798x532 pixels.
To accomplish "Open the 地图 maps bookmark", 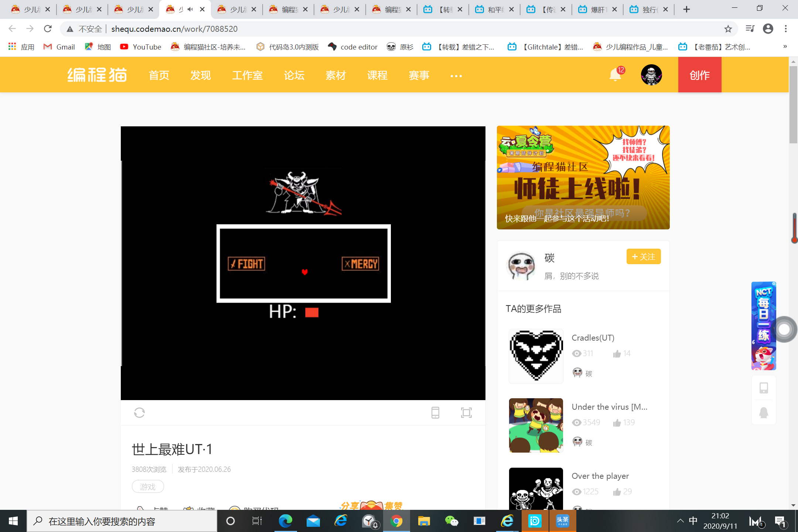I will tap(98, 47).
